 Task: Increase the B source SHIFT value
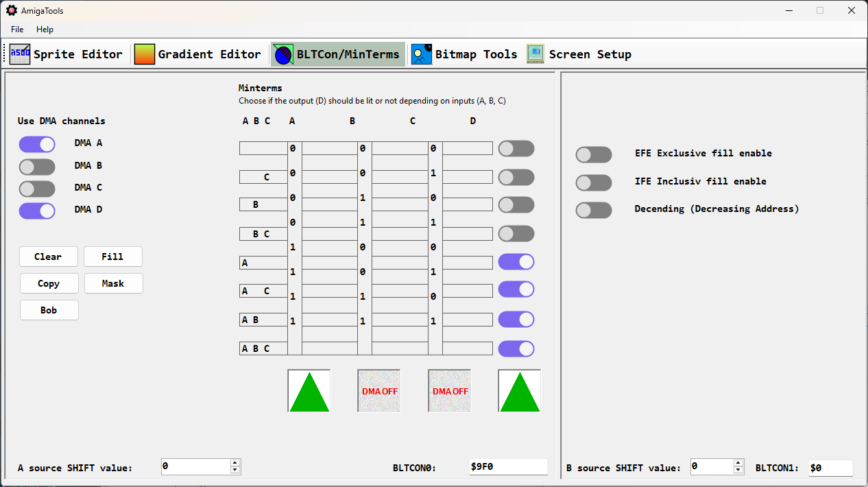pos(738,463)
